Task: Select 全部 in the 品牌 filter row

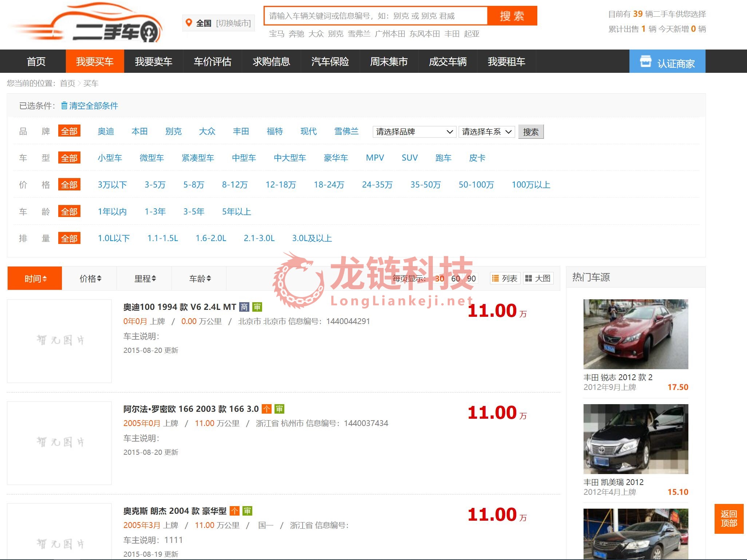Action: tap(69, 131)
